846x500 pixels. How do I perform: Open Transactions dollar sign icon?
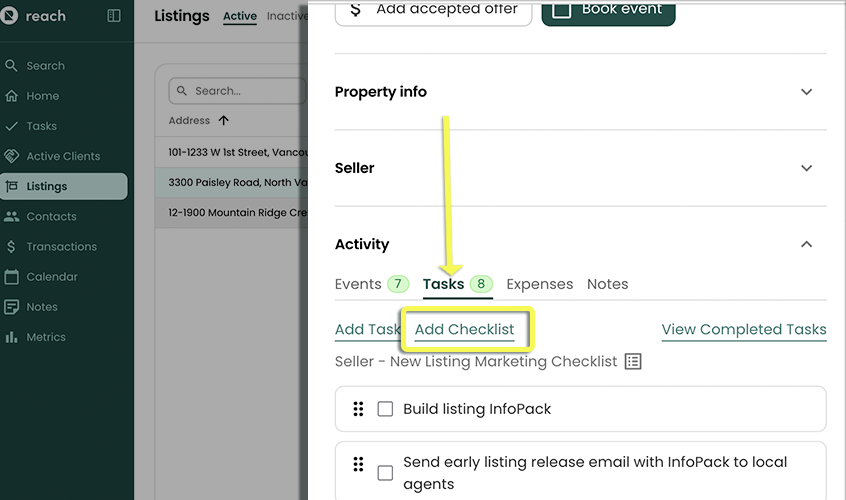click(12, 246)
